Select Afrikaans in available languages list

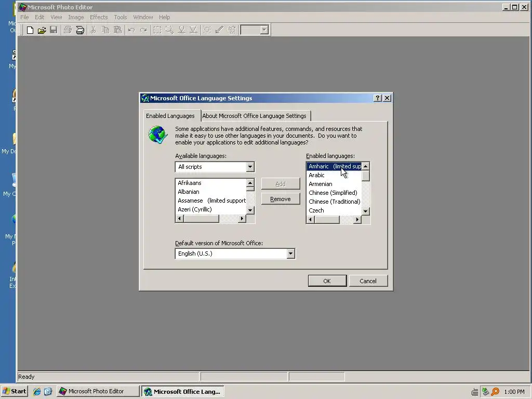(x=211, y=183)
